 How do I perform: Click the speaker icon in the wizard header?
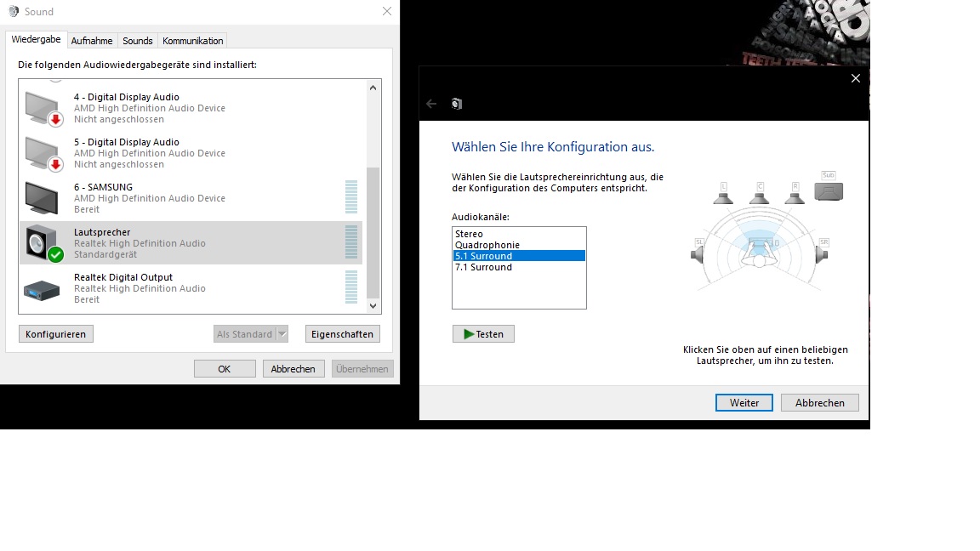(x=457, y=104)
